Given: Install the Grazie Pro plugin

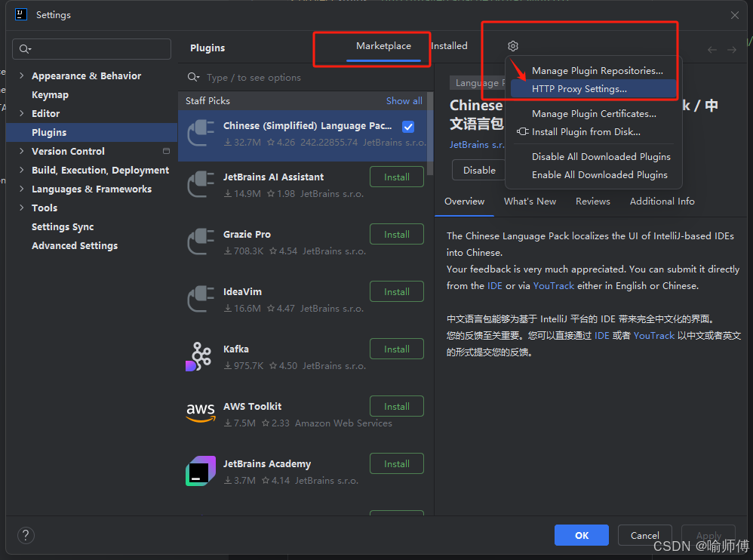Looking at the screenshot, I should pyautogui.click(x=397, y=235).
